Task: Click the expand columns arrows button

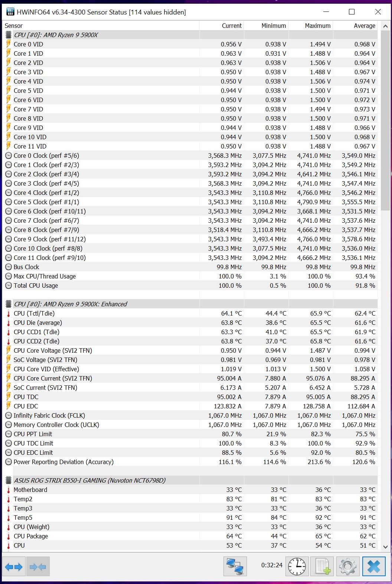Action: [x=14, y=567]
